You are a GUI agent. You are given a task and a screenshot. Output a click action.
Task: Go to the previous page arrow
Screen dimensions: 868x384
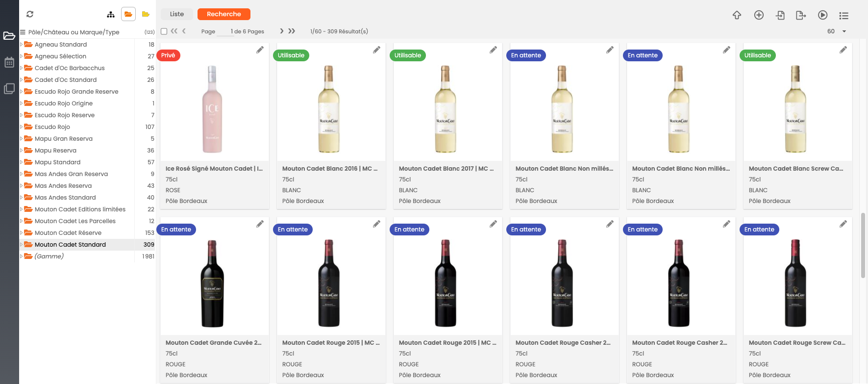(x=184, y=31)
